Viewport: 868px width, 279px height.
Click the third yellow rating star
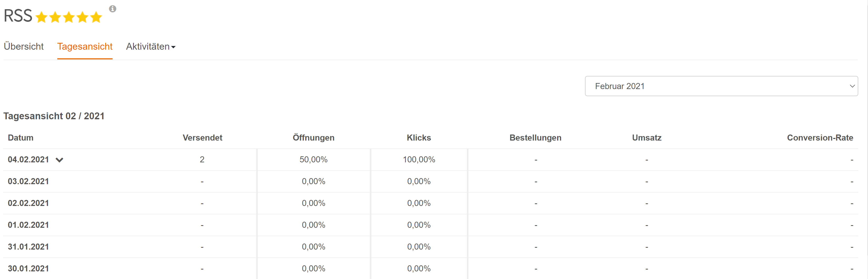[x=69, y=17]
